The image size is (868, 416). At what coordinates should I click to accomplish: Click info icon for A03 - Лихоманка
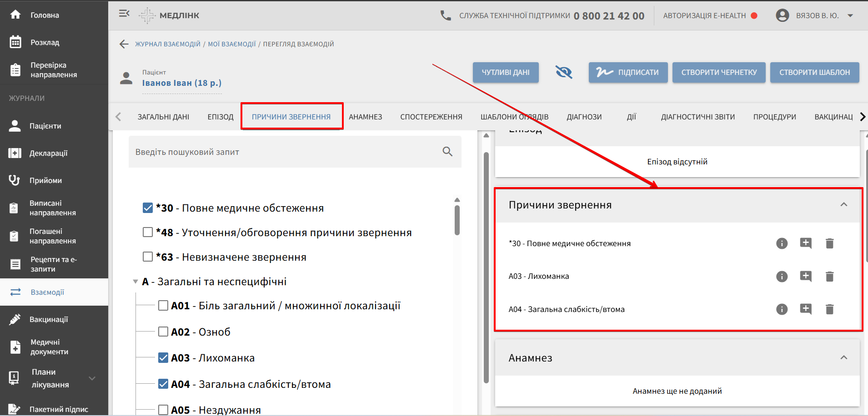click(x=782, y=277)
